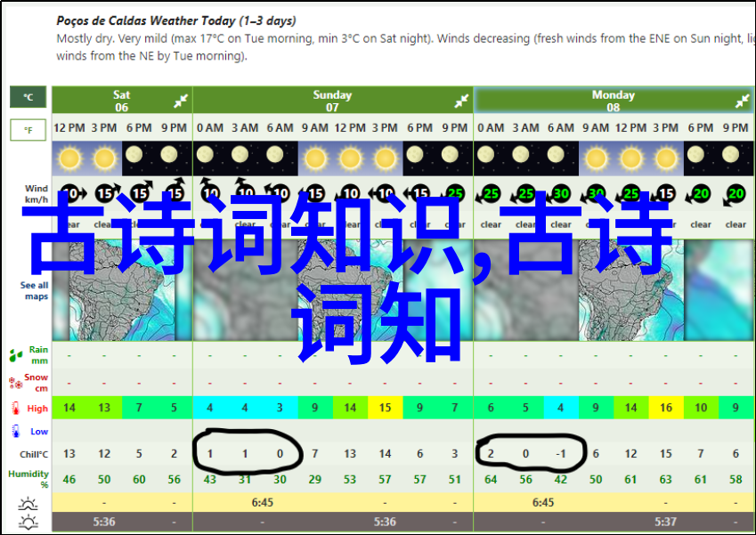Click the wind 20 arrow for Monday 6 PM
The width and height of the screenshot is (756, 535).
[x=699, y=194]
